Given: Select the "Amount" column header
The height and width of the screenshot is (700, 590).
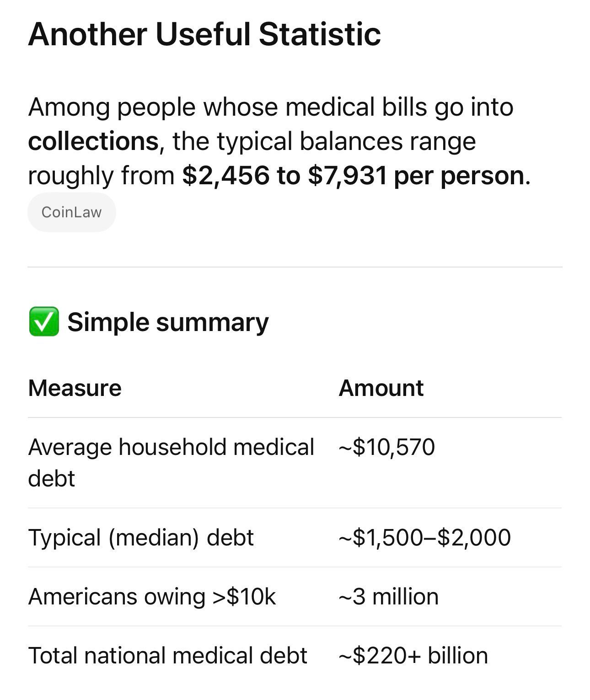Looking at the screenshot, I should 381,388.
